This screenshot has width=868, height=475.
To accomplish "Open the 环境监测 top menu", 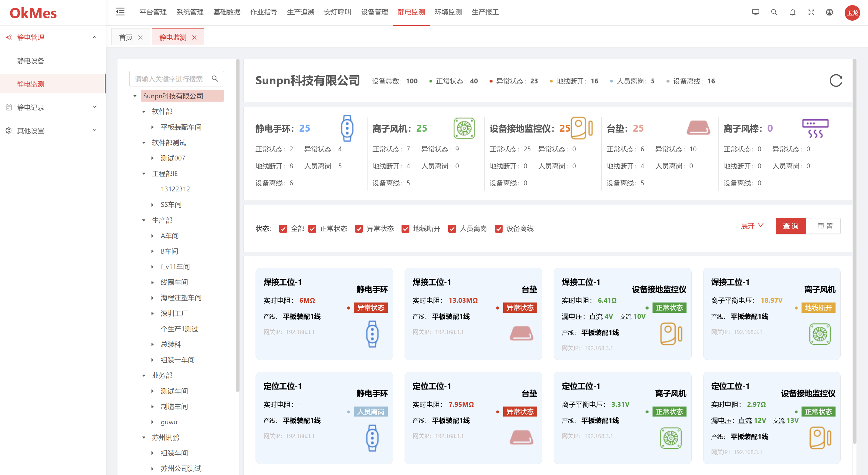I will pyautogui.click(x=448, y=12).
